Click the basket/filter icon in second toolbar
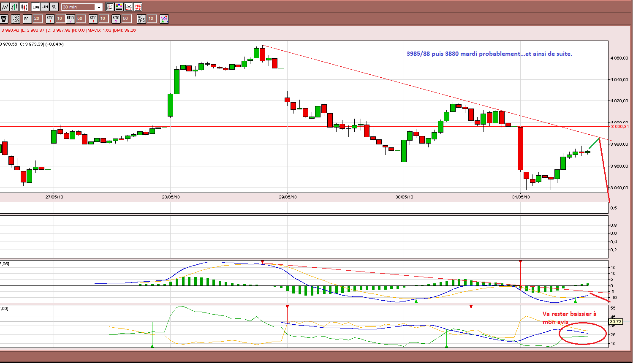 point(4,19)
